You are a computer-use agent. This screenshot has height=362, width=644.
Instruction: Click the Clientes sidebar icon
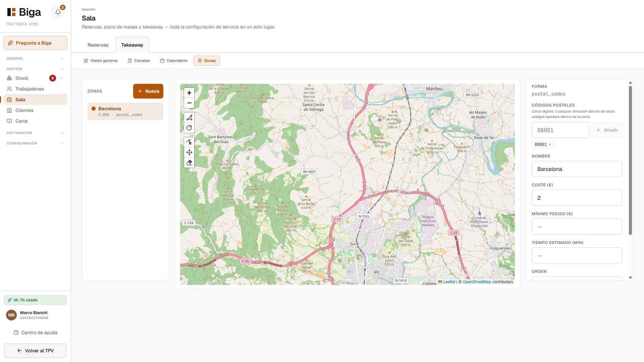pyautogui.click(x=9, y=110)
